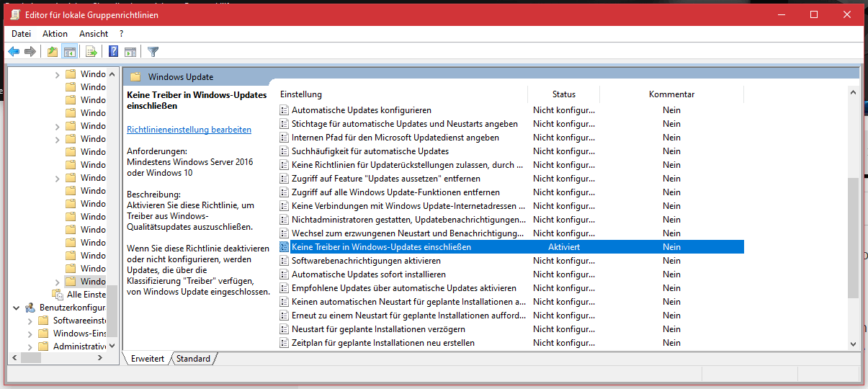Click 'Nein' comment cell of 'Keine Treiber' row
The height and width of the screenshot is (389, 868).
pos(671,247)
